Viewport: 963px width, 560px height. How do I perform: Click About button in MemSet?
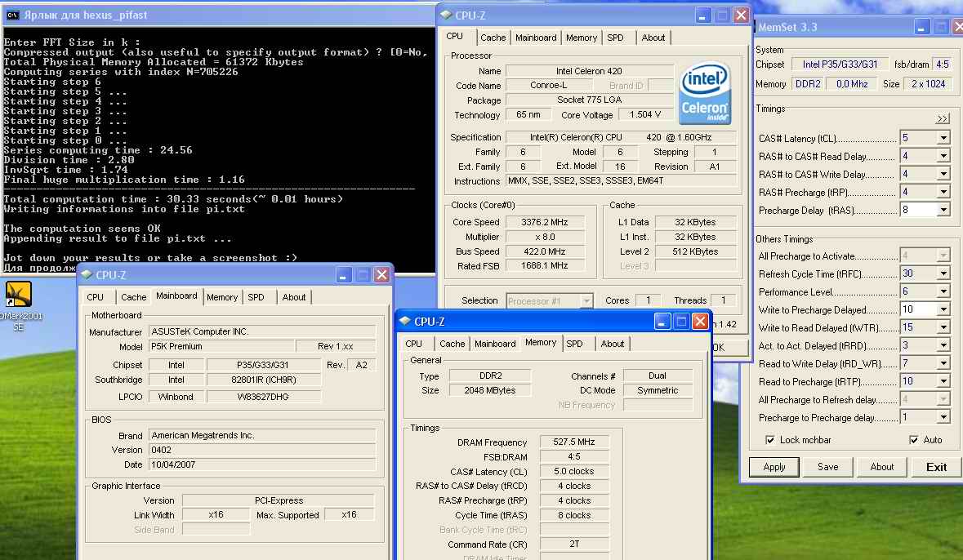(x=882, y=467)
